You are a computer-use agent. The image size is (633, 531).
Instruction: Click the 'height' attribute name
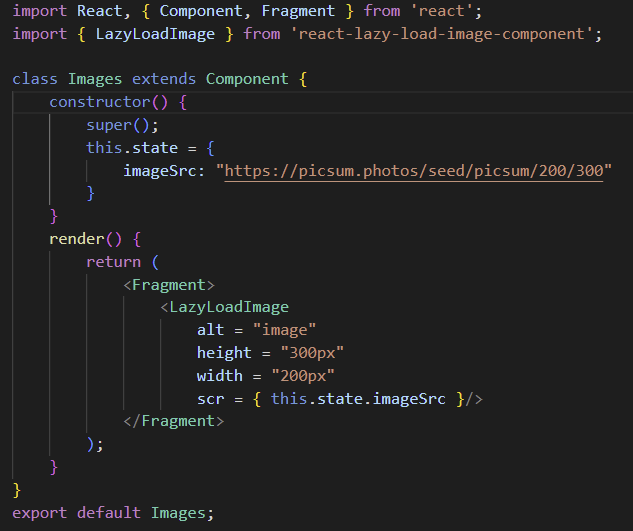click(224, 353)
